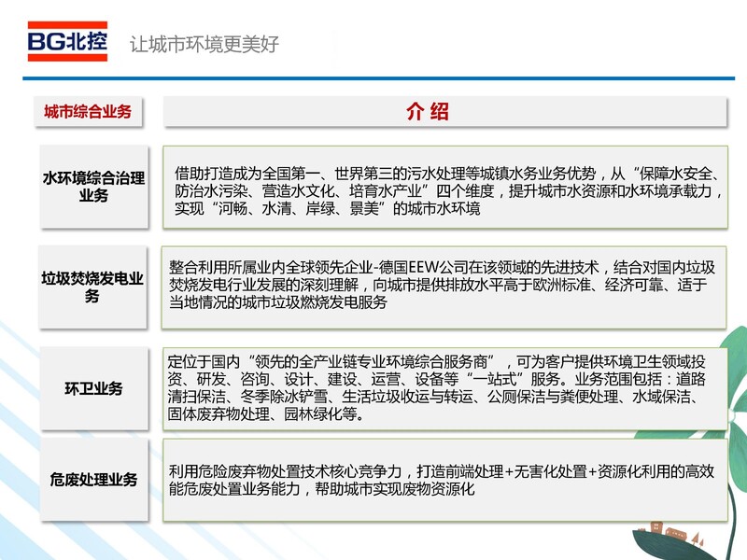Click the 水环境综合治理业务 category box
Image resolution: width=747 pixels, height=560 pixels.
coord(93,187)
